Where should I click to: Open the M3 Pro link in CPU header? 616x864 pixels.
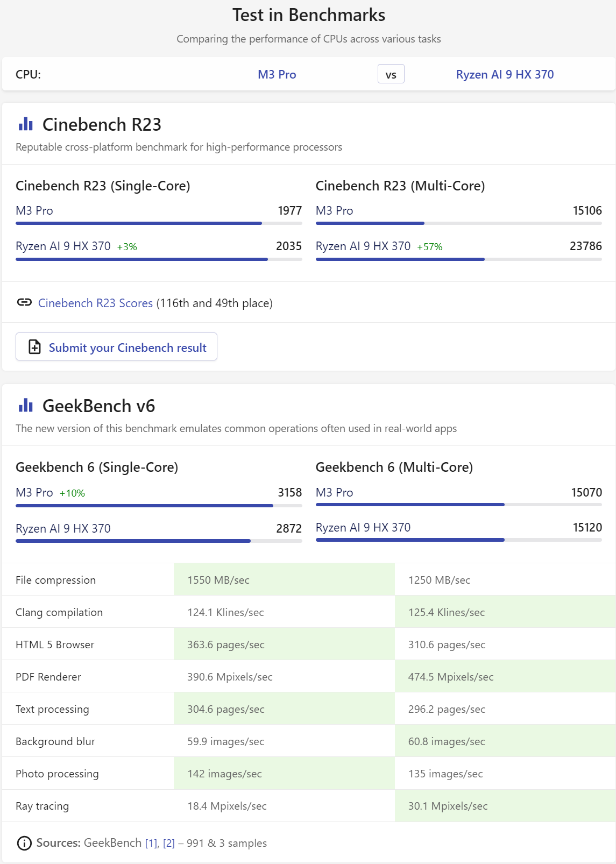click(277, 74)
